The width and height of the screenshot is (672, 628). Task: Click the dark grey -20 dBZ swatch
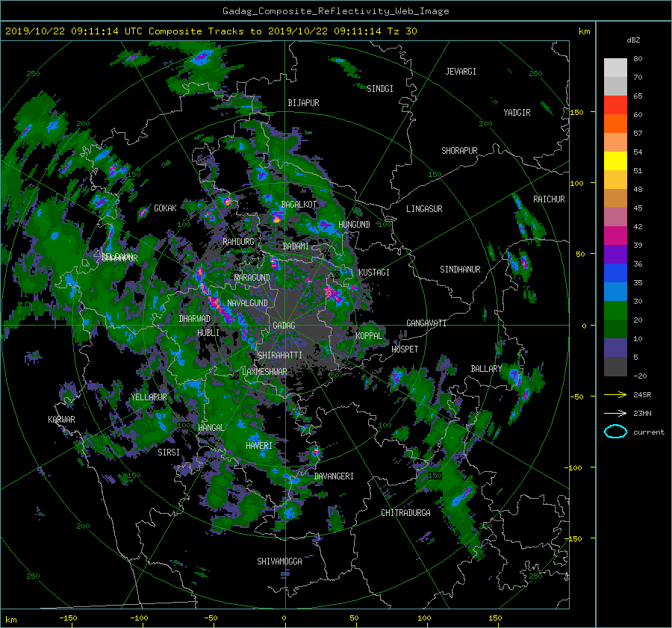point(615,367)
